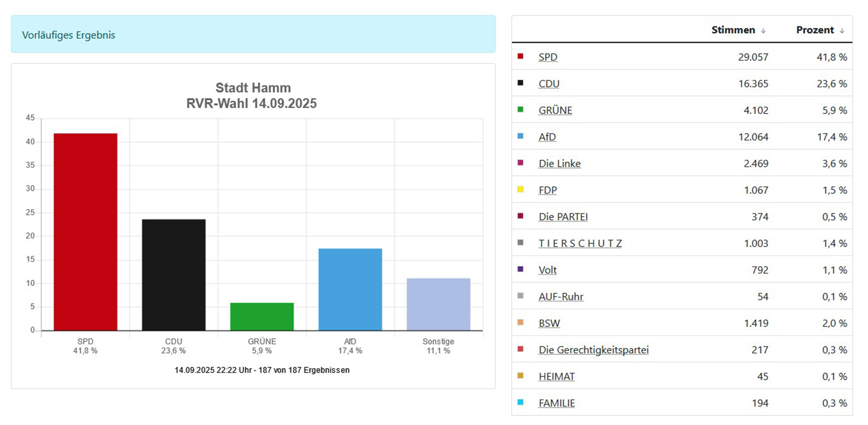Image resolution: width=868 pixels, height=425 pixels.
Task: Open the GRÜNE party link
Action: (x=555, y=110)
